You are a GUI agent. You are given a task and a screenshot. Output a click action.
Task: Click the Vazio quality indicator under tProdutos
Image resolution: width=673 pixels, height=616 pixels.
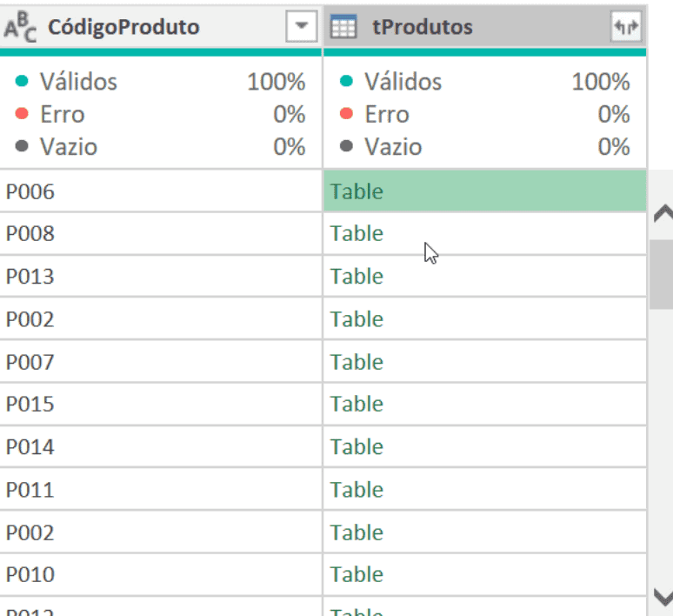(x=392, y=146)
